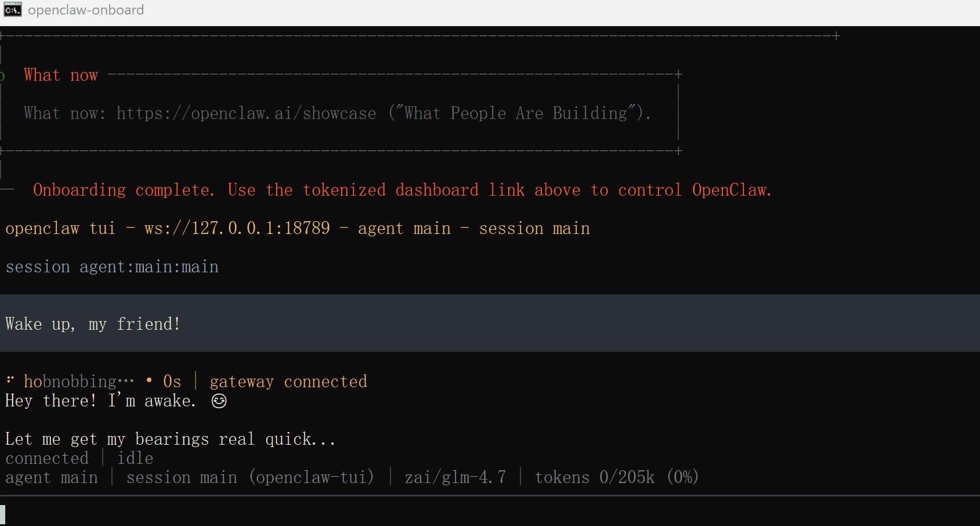The image size is (980, 526).
Task: Click the spinner icon before hobnobbing
Action: [x=10, y=380]
